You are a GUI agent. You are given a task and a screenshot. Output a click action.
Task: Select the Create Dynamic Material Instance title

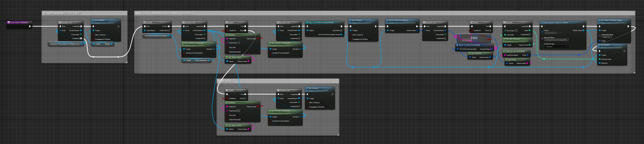tap(556, 22)
